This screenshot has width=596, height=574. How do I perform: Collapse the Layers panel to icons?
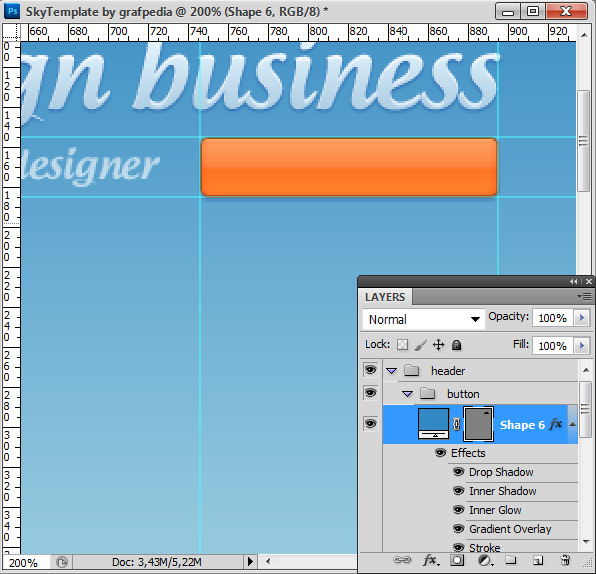[x=573, y=281]
